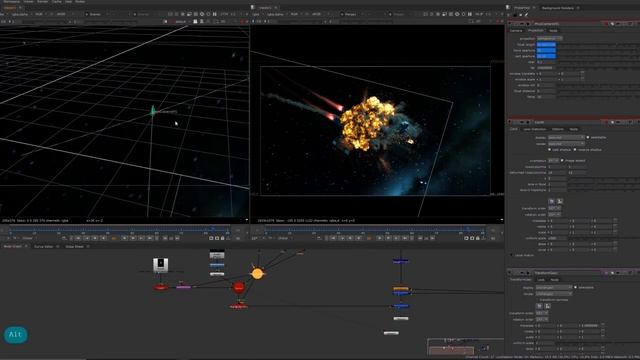This screenshot has height=360, width=640.
Task: Click the TransformGeo node name field
Action: [x=567, y=273]
